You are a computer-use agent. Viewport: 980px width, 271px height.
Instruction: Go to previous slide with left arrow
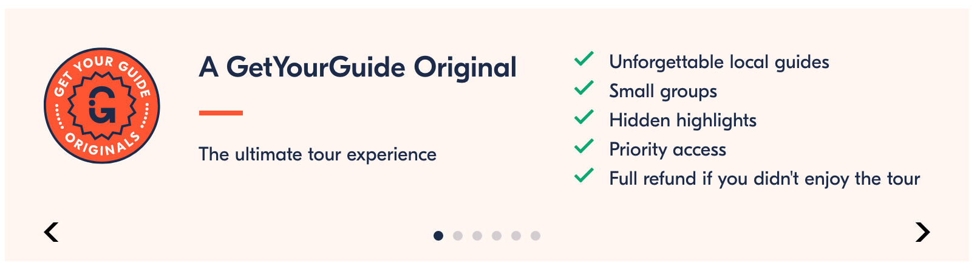click(52, 232)
